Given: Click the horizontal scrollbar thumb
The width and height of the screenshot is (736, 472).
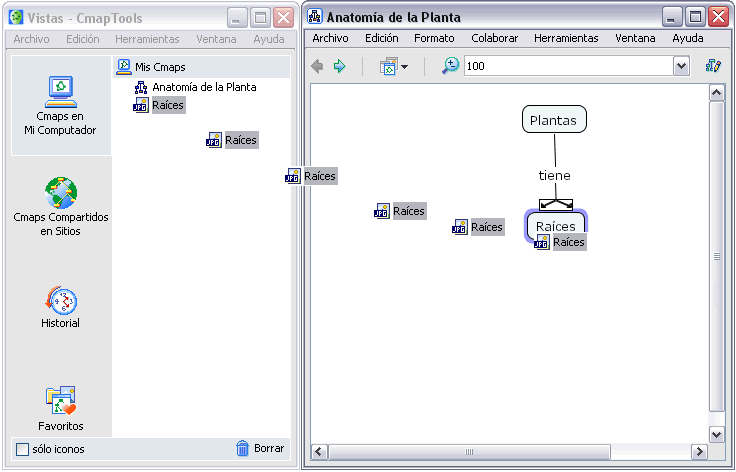Looking at the screenshot, I should click(x=469, y=452).
